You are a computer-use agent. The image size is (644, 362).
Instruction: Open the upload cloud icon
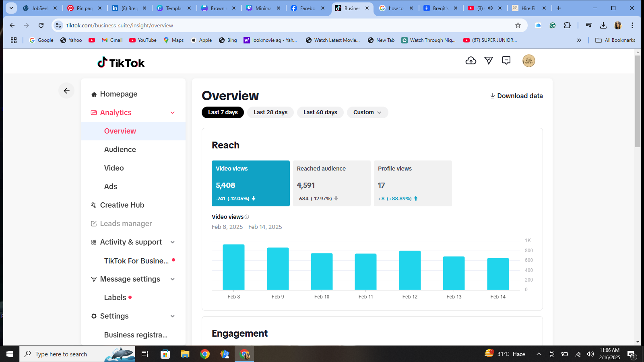471,61
